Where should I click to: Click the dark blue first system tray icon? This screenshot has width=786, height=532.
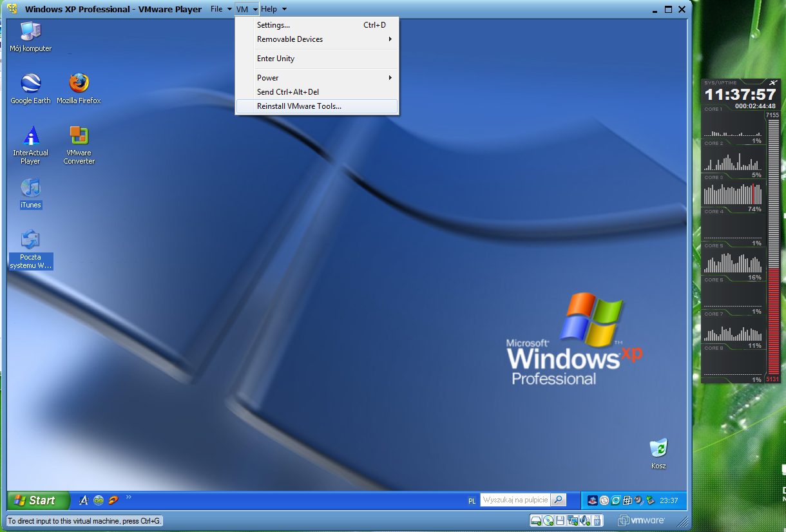click(593, 500)
